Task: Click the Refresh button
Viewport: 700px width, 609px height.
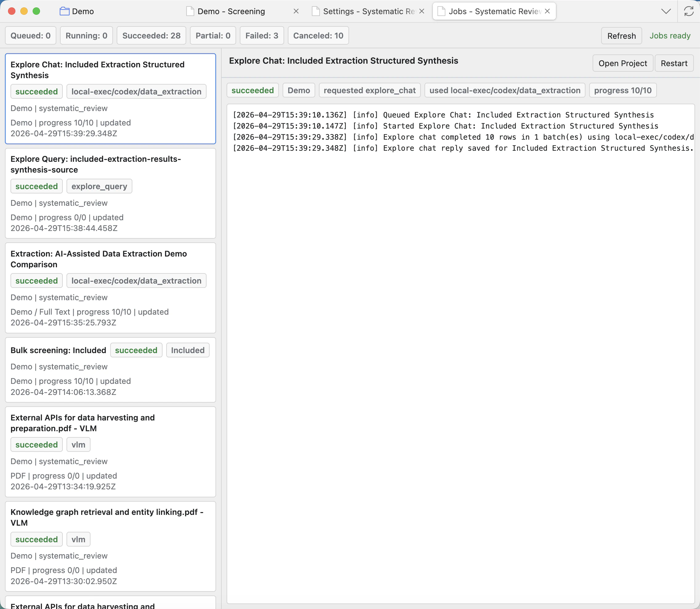Action: click(622, 36)
